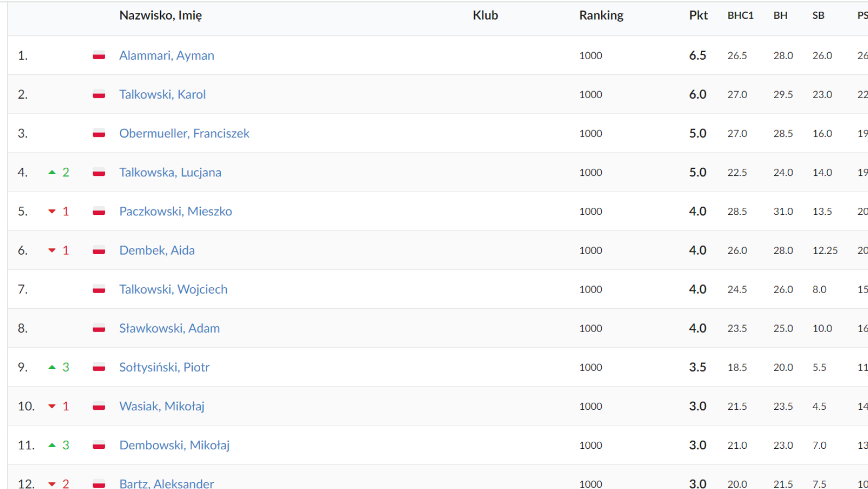Click Dembowski, Mikołaj name link
Viewport: 868px width, 489px height.
[x=174, y=446]
